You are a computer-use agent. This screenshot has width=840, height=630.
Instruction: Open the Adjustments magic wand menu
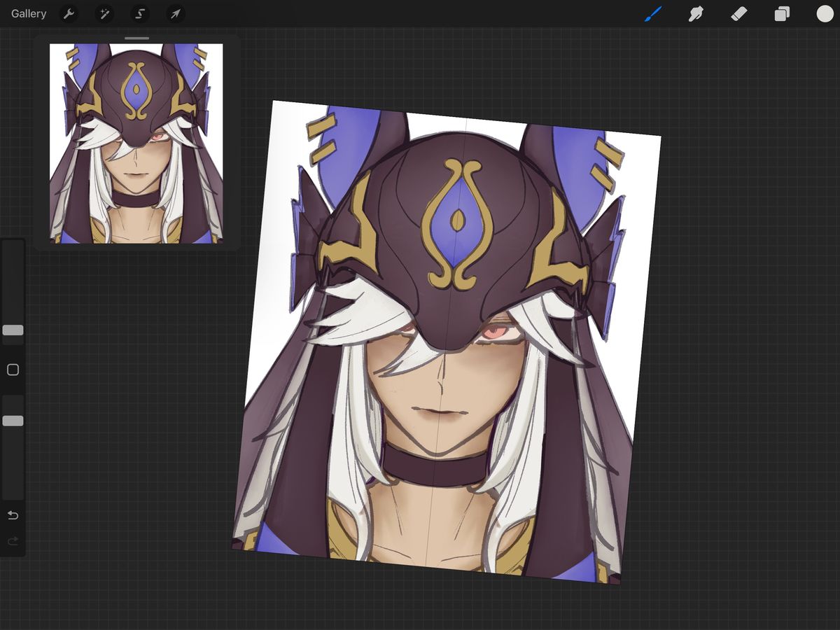(104, 14)
